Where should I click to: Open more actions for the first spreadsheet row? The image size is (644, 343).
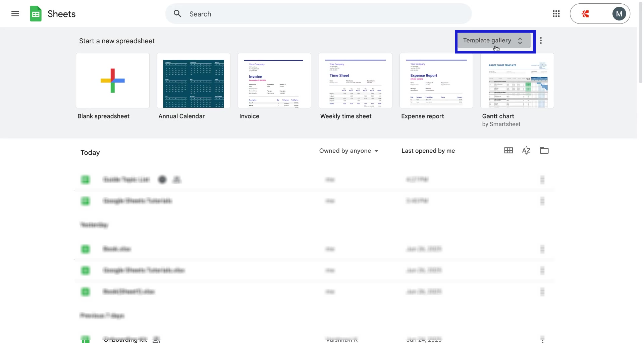pos(542,180)
